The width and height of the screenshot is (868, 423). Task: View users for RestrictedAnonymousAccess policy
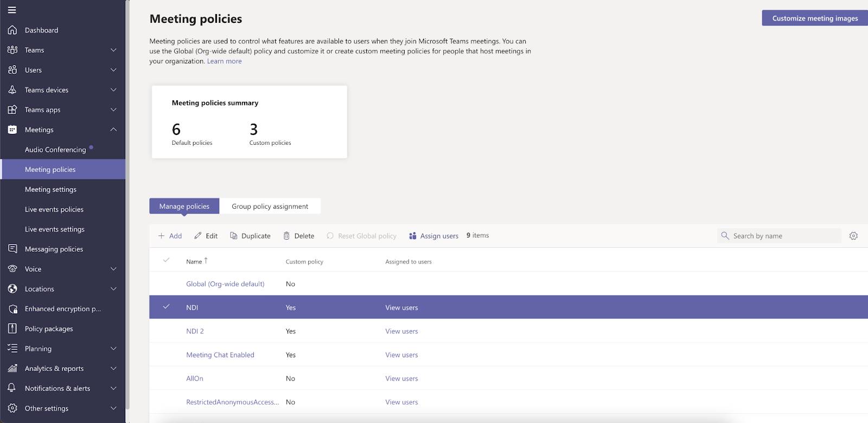pyautogui.click(x=401, y=402)
